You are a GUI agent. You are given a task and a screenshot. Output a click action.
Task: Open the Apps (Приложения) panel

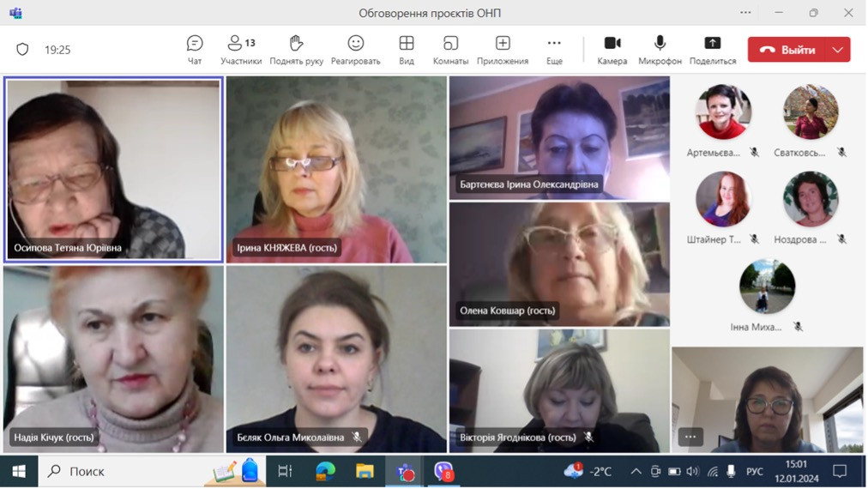(x=503, y=50)
